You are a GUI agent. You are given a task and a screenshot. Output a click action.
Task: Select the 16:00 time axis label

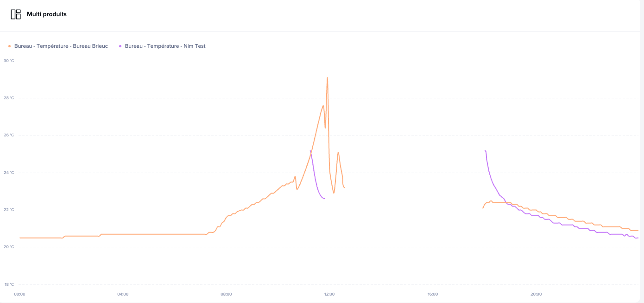pyautogui.click(x=433, y=294)
